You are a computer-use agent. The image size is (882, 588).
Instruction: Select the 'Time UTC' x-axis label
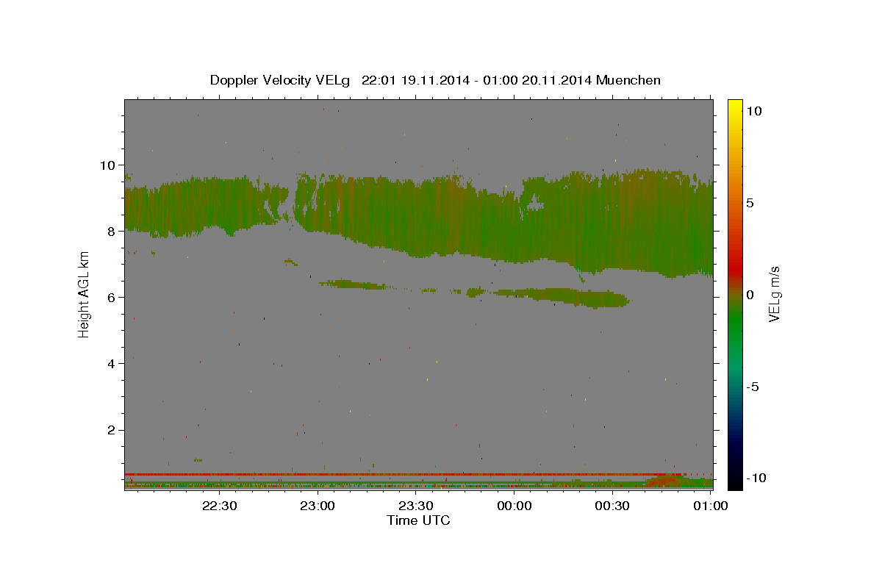click(418, 520)
